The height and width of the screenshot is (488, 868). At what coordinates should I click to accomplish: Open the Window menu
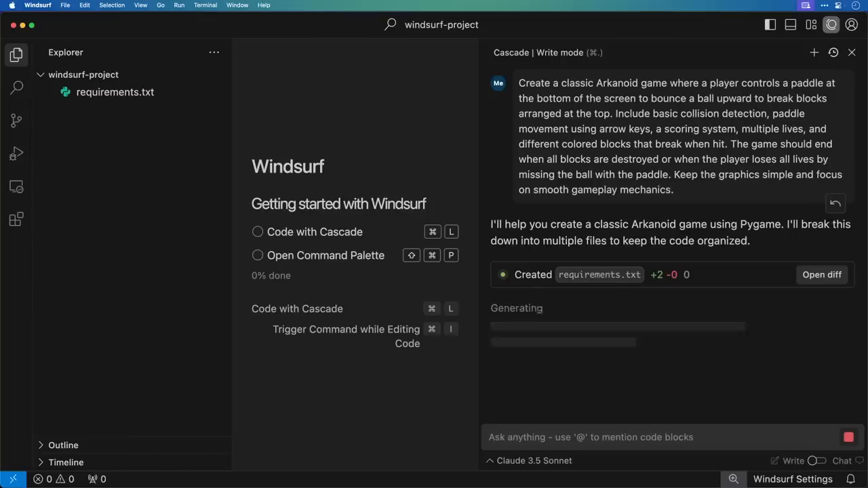point(237,5)
